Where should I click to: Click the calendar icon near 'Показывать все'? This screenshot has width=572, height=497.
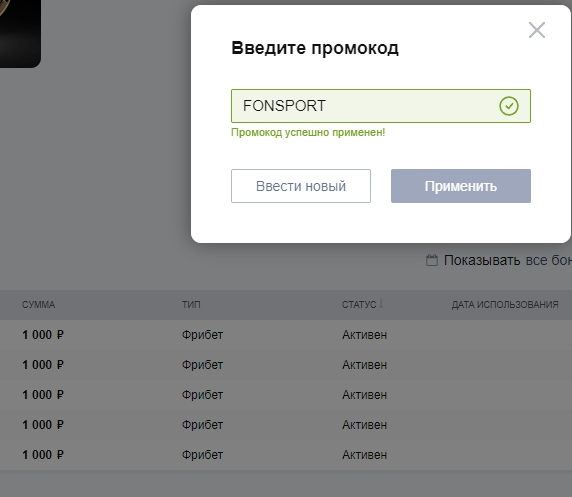coord(432,260)
